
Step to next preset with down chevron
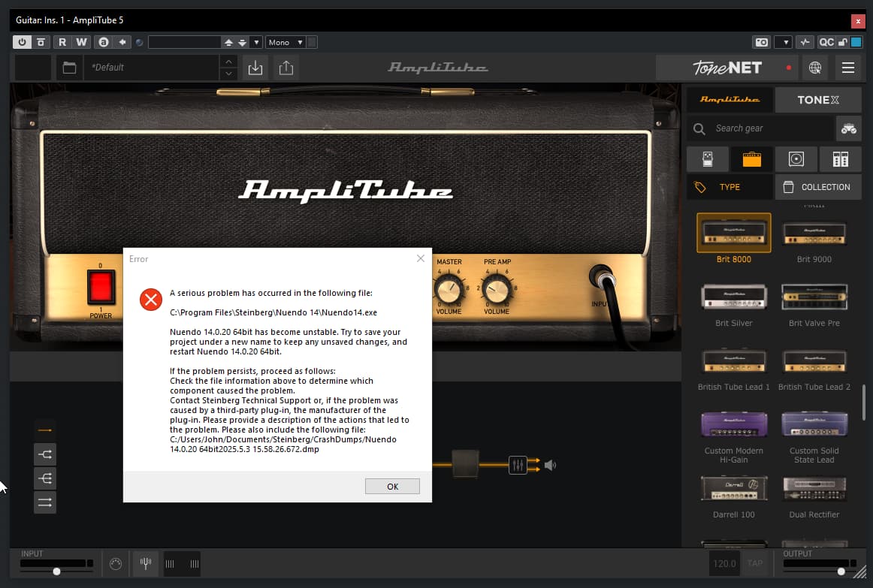pyautogui.click(x=229, y=74)
